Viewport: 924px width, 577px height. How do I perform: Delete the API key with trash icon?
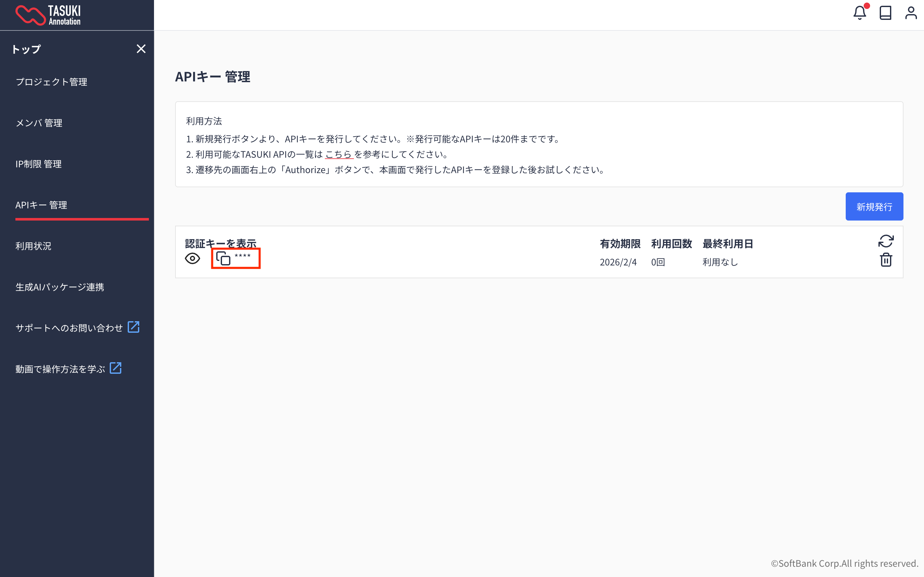886,260
